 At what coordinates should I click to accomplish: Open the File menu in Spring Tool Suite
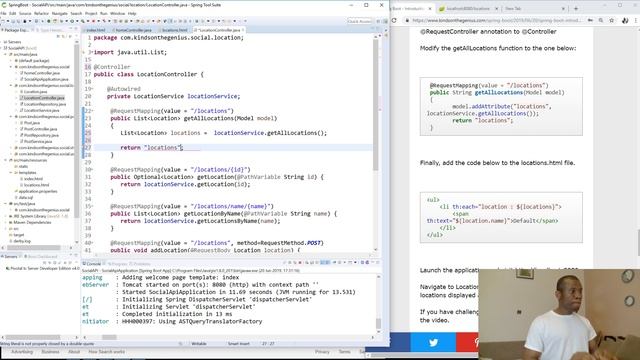tap(4, 13)
